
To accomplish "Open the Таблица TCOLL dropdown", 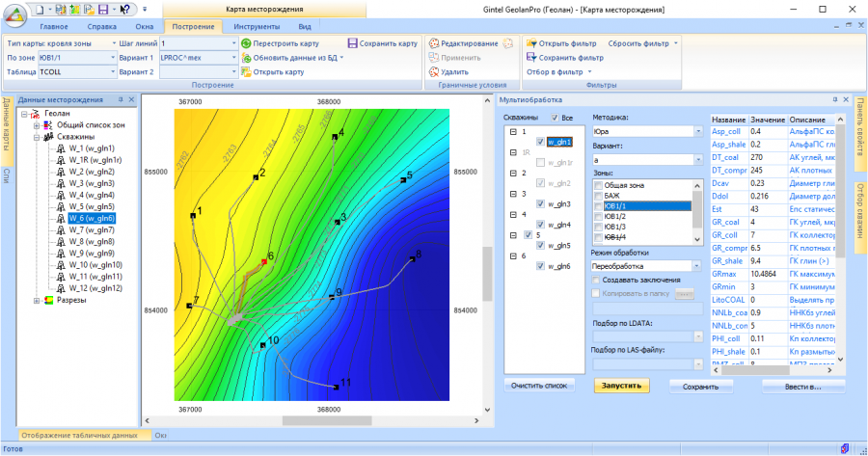I will (x=113, y=72).
